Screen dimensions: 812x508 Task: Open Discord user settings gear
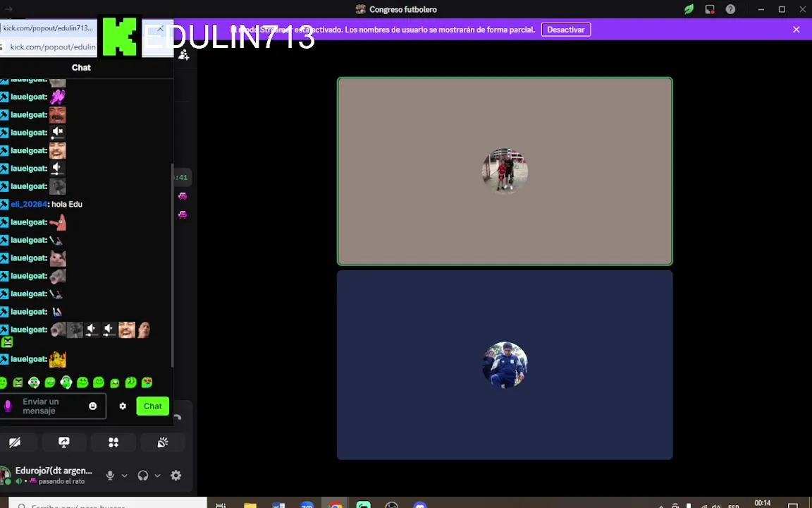(176, 476)
